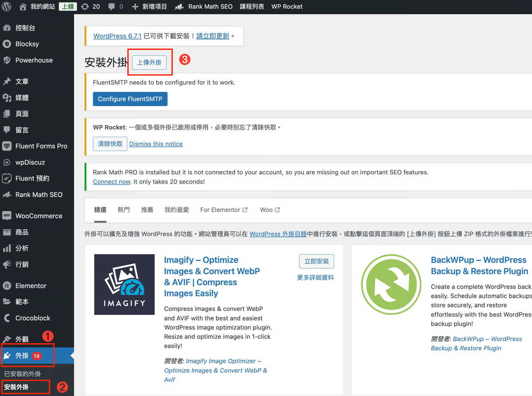This screenshot has width=532, height=396.
Task: Open the 媒體 media icon
Action: pos(7,98)
